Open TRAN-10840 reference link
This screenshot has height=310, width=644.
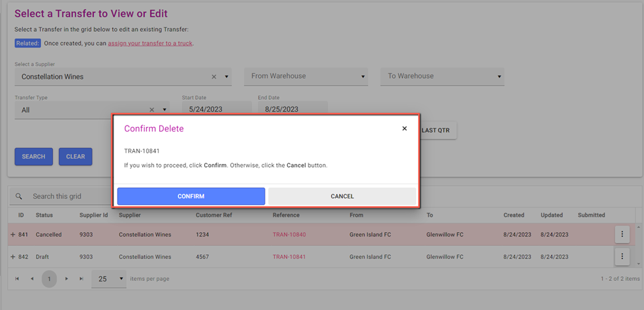pyautogui.click(x=289, y=235)
